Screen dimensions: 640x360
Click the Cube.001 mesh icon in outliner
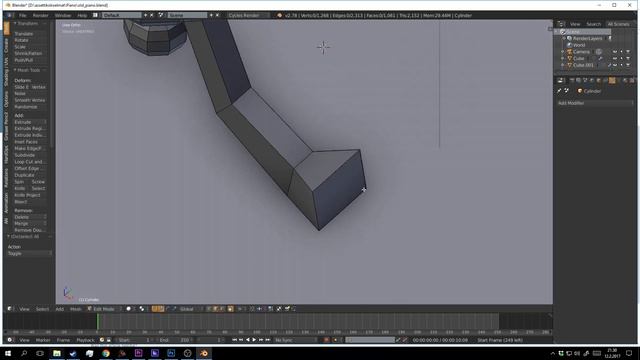pos(570,65)
